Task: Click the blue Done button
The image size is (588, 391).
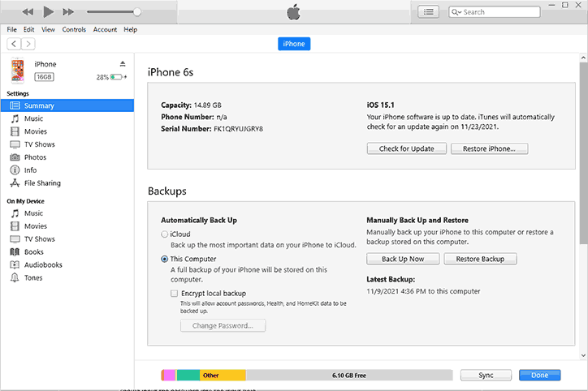Action: (x=539, y=376)
